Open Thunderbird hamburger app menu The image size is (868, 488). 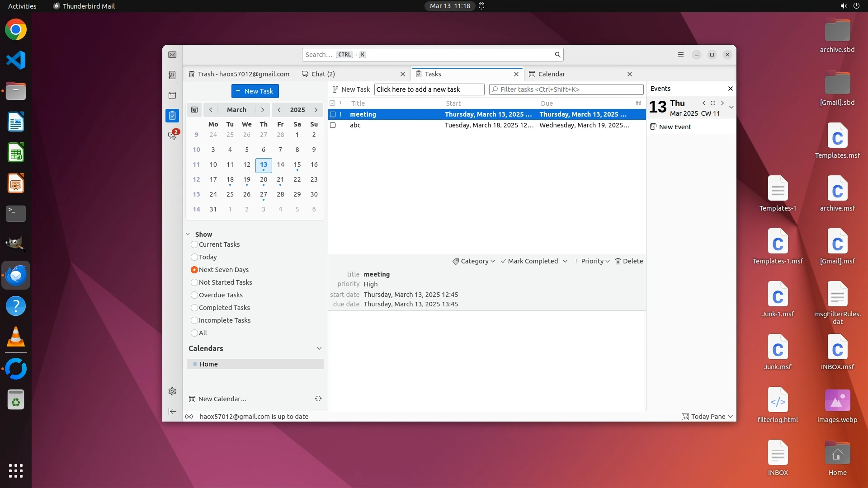click(681, 55)
